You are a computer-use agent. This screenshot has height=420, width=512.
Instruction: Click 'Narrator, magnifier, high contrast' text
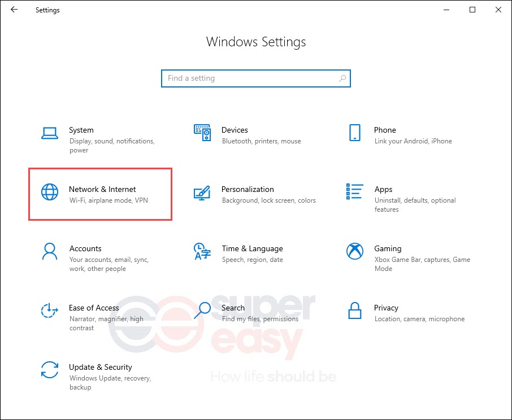pos(106,323)
